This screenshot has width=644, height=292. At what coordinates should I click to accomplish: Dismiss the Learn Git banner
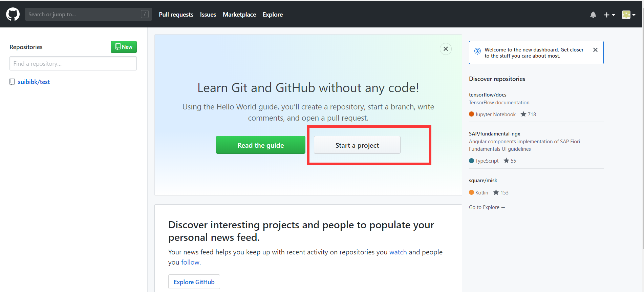[446, 49]
